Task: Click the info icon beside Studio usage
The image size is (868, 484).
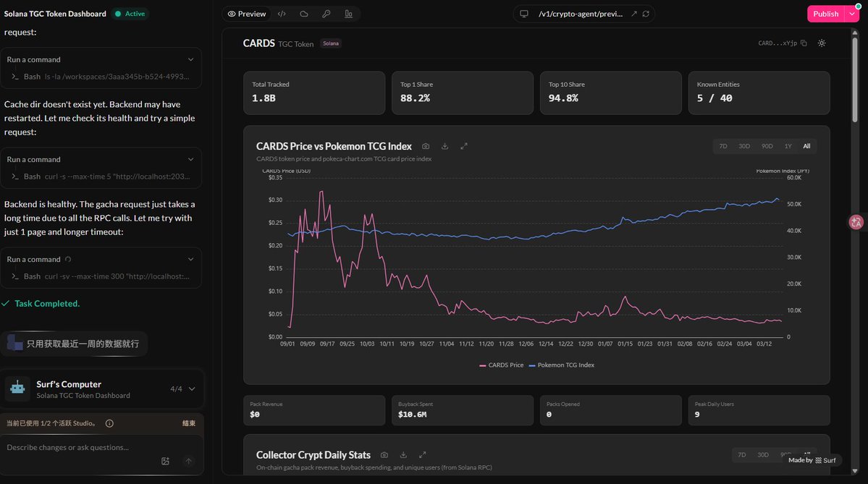Action: 109,423
